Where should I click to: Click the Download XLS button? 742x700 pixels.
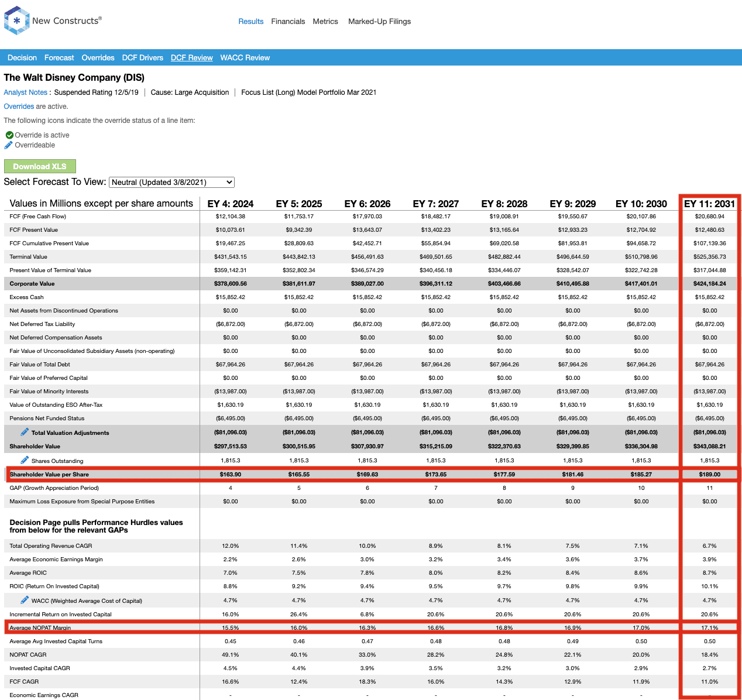(x=40, y=166)
